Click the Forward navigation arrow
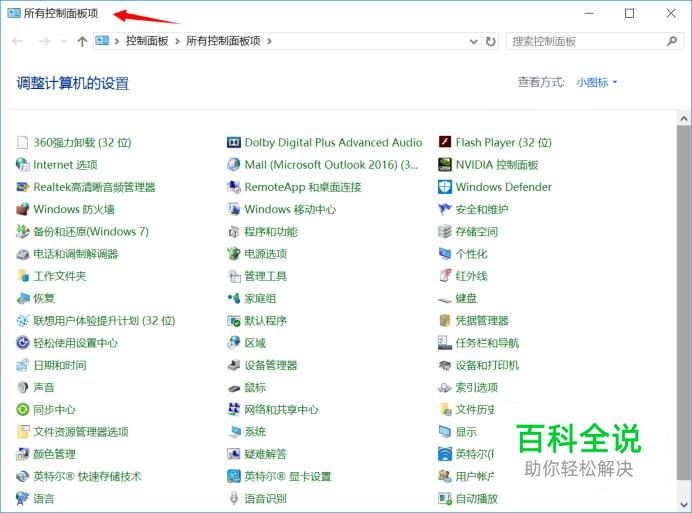The image size is (692, 513). pyautogui.click(x=44, y=41)
